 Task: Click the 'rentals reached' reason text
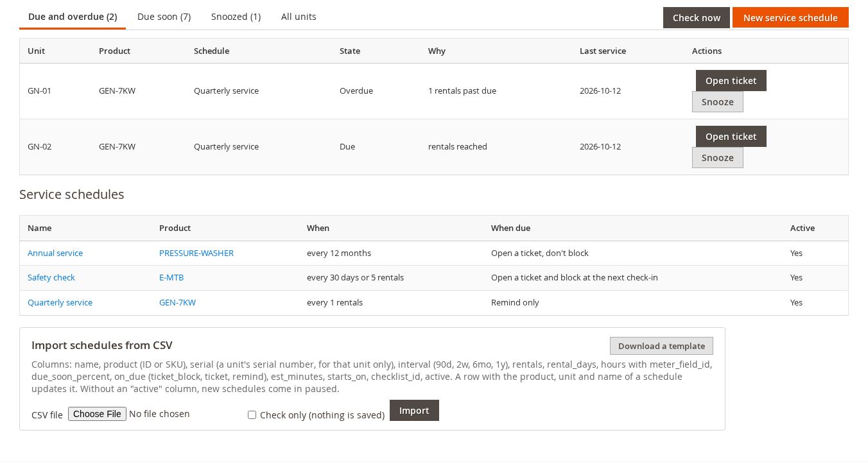(x=458, y=147)
